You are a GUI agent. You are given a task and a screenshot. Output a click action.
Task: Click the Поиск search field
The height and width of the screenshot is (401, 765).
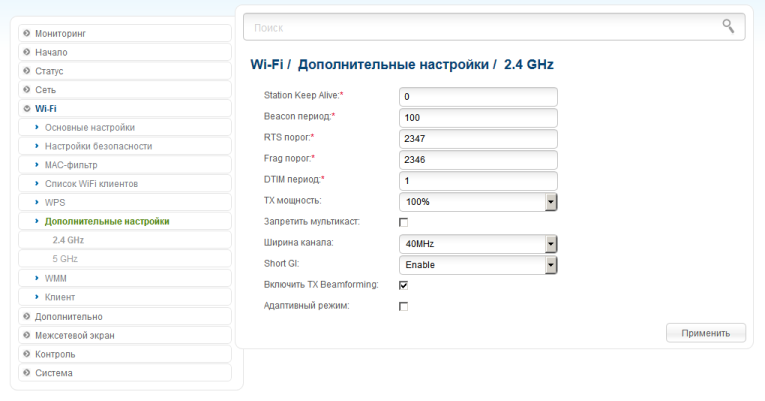494,27
